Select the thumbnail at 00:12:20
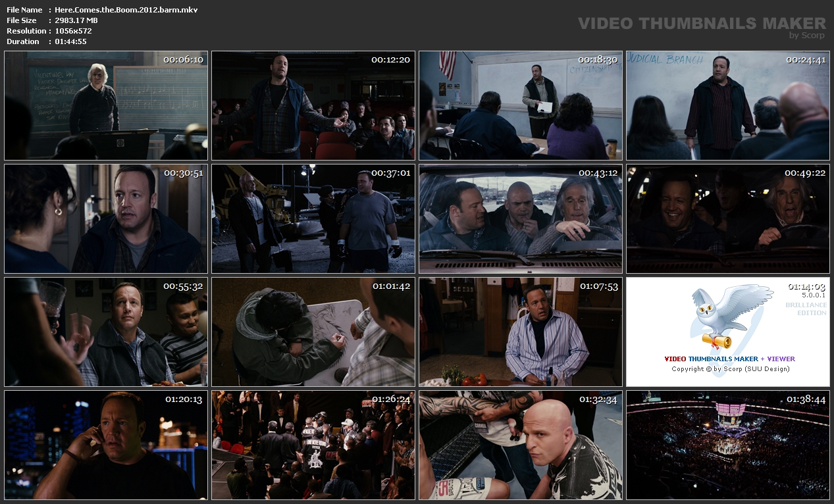This screenshot has height=504, width=834. pos(313,105)
